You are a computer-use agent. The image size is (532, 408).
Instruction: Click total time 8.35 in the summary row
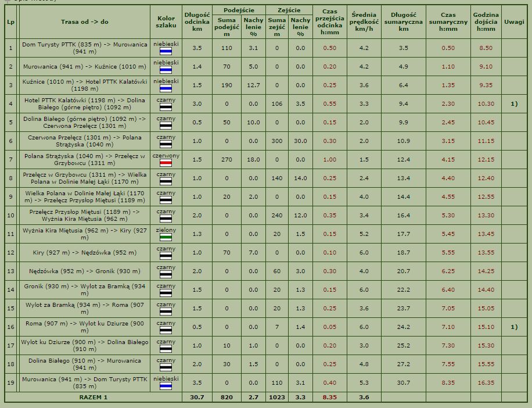[329, 397]
